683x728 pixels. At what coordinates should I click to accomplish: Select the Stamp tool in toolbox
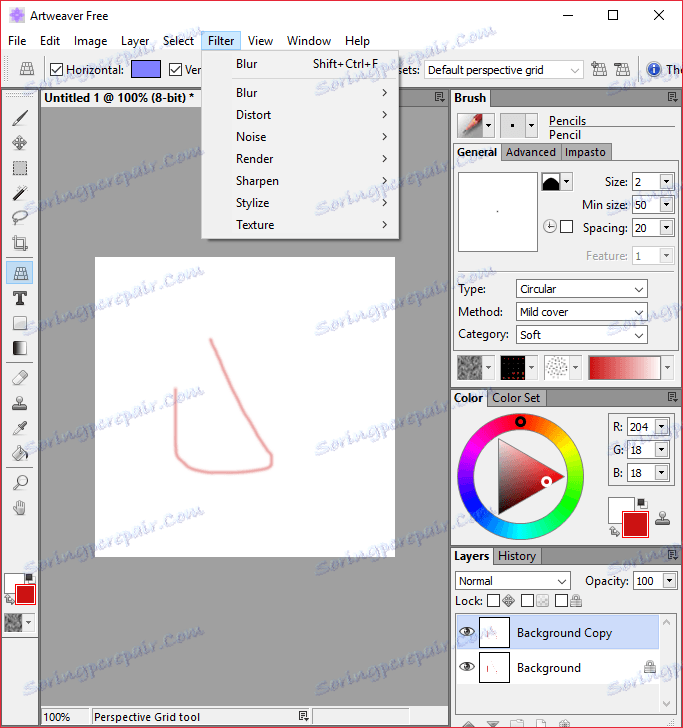point(20,403)
